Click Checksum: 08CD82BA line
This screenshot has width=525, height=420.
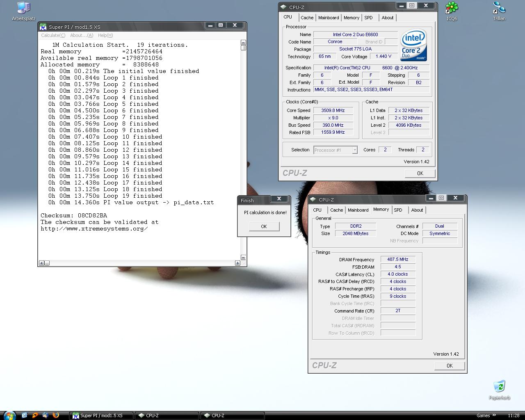point(74,215)
